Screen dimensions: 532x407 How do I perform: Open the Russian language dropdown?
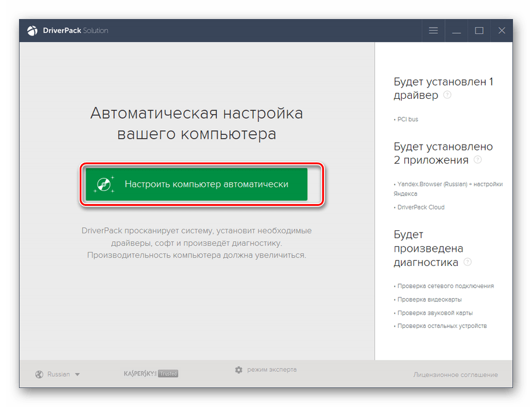pos(58,374)
